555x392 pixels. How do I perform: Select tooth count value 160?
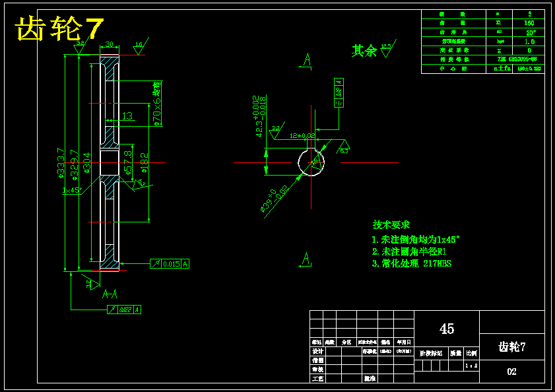click(x=529, y=23)
